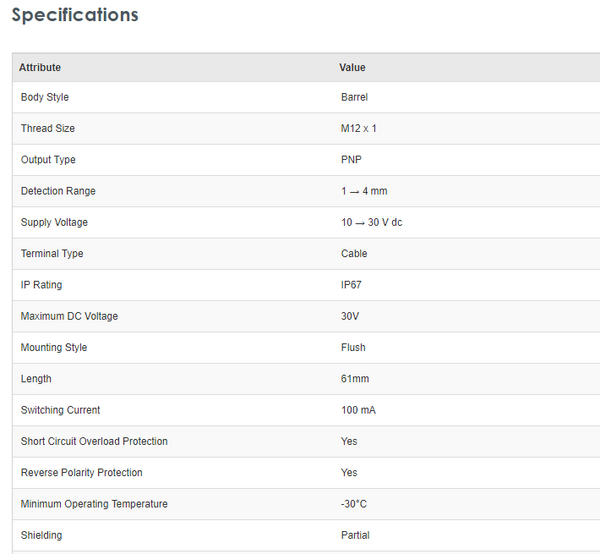
Task: Click the M12 x 1 value
Action: tap(359, 128)
